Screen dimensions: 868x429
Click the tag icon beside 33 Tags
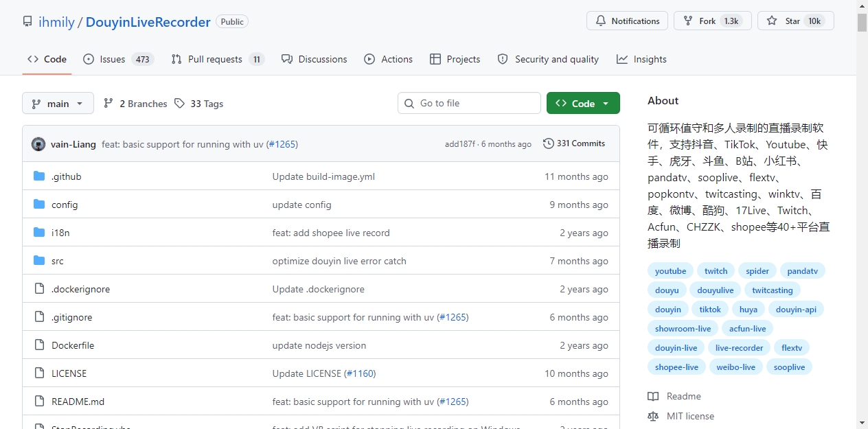tap(179, 103)
